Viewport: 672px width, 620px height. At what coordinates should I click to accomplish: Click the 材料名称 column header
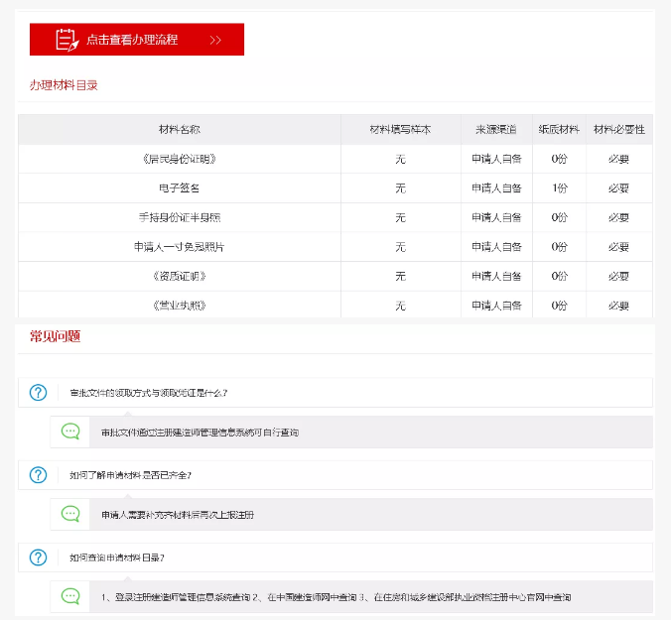(179, 129)
